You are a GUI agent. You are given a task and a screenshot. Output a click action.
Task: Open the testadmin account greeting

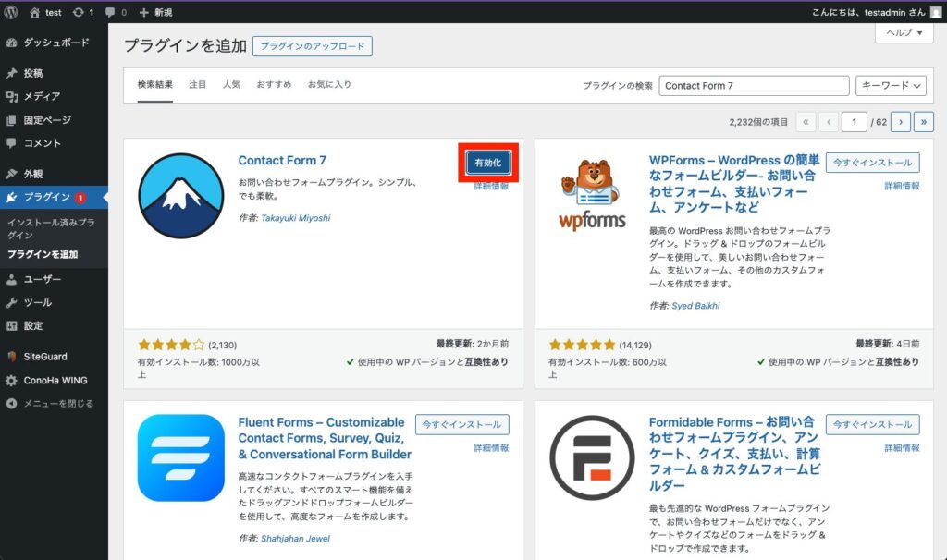click(x=868, y=12)
